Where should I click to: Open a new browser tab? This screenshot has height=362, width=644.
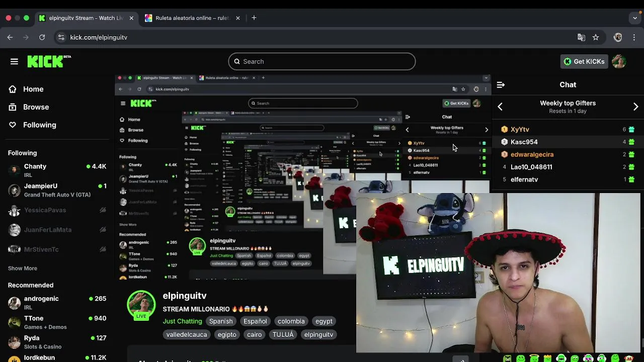[x=254, y=18]
